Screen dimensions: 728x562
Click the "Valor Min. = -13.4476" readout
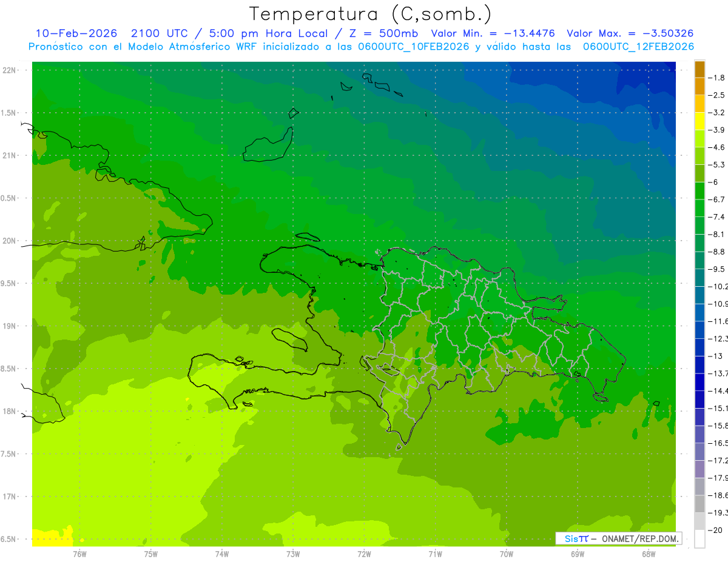coord(493,33)
